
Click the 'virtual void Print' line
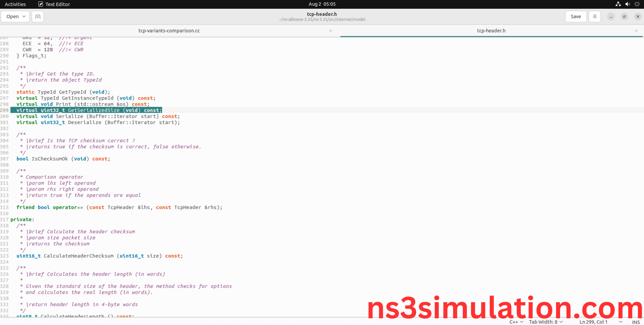coord(83,104)
